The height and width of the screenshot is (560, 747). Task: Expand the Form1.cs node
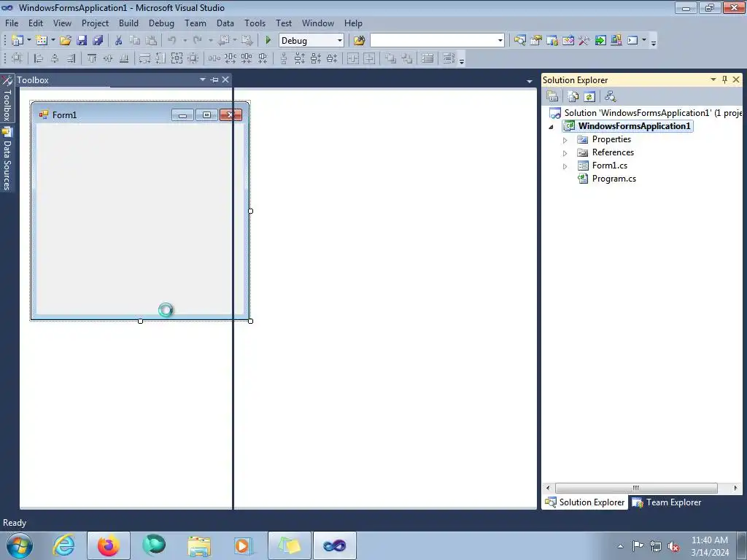[565, 166]
